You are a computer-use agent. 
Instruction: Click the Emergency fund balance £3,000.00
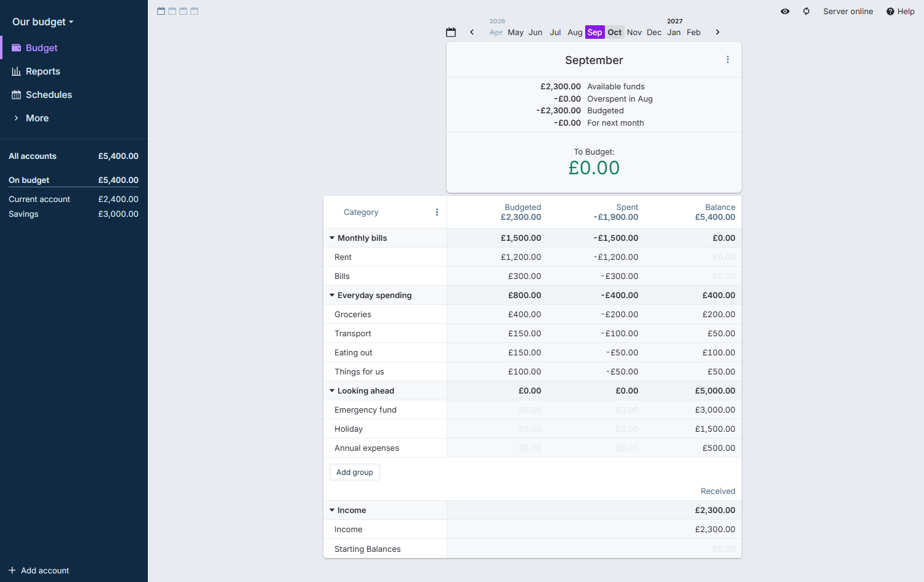coord(715,410)
